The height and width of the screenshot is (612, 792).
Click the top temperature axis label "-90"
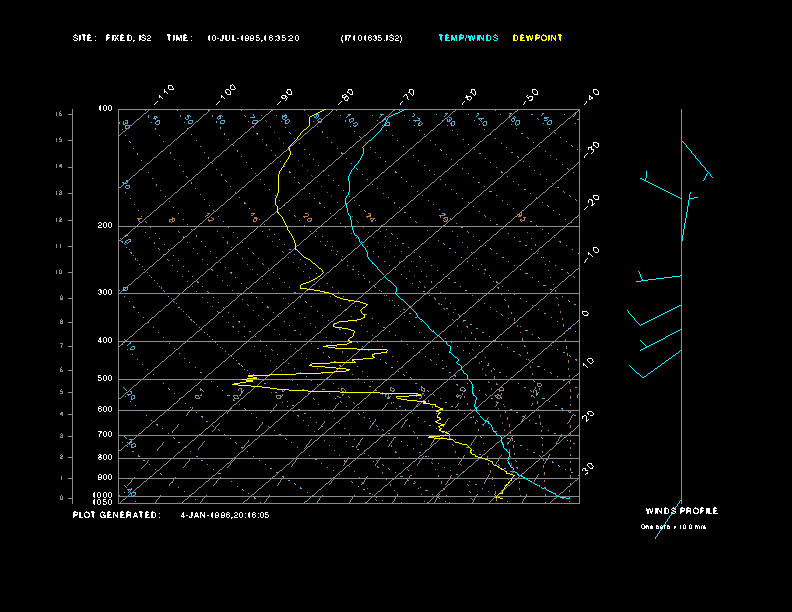(x=285, y=96)
